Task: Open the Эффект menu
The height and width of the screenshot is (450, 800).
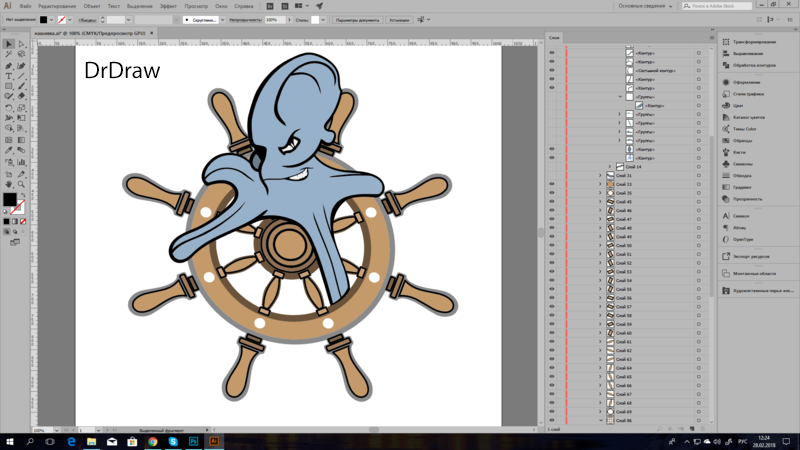Action: 168,6
